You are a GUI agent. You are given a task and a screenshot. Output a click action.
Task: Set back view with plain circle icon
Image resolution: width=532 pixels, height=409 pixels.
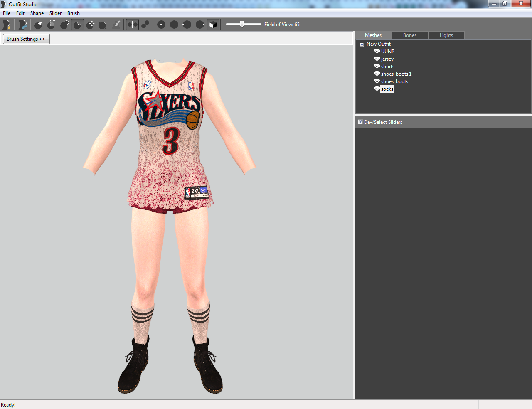(x=174, y=25)
